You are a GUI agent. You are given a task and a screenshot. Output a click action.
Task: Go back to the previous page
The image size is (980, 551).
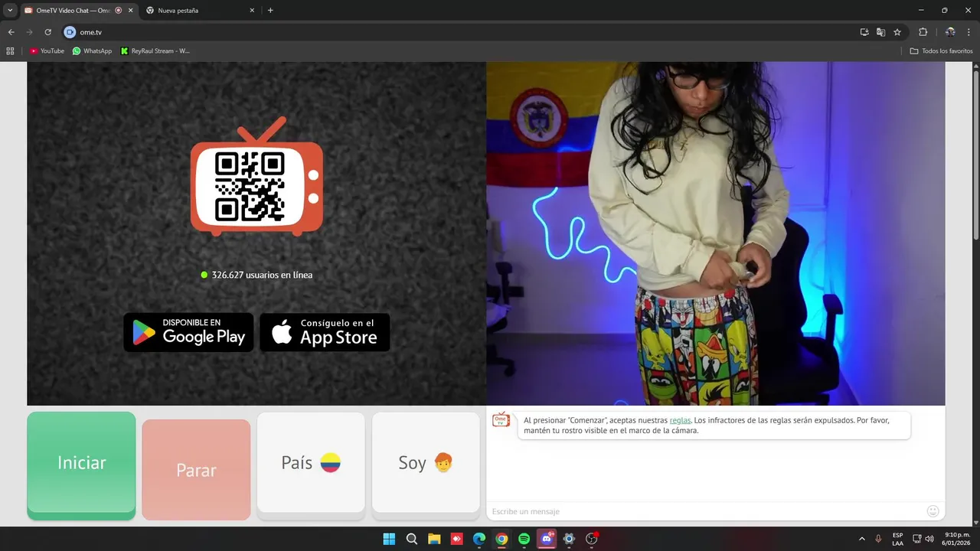pos(11,32)
